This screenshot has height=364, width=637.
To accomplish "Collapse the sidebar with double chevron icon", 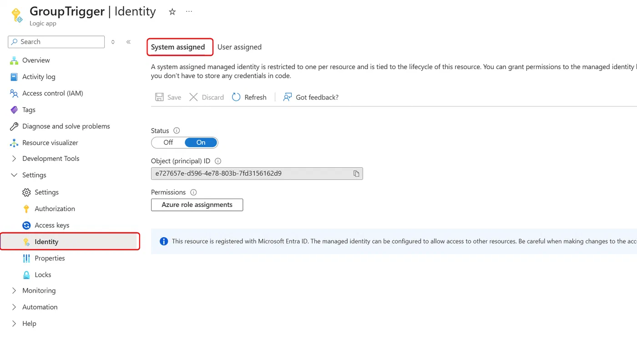I will [x=128, y=42].
